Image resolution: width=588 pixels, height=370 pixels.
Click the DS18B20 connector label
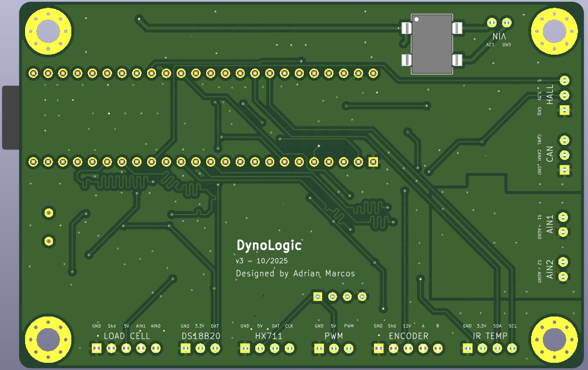[201, 336]
